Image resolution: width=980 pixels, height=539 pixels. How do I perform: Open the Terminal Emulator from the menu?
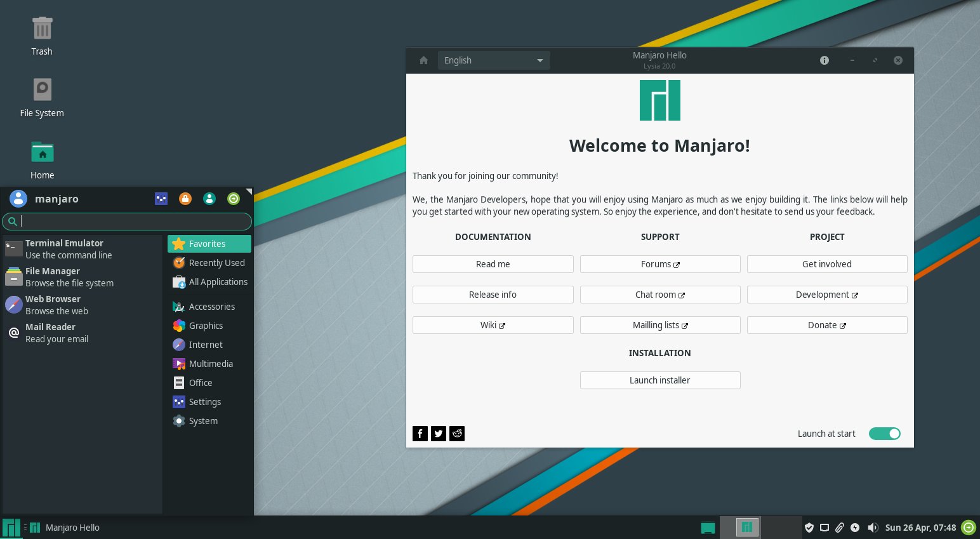(x=63, y=249)
